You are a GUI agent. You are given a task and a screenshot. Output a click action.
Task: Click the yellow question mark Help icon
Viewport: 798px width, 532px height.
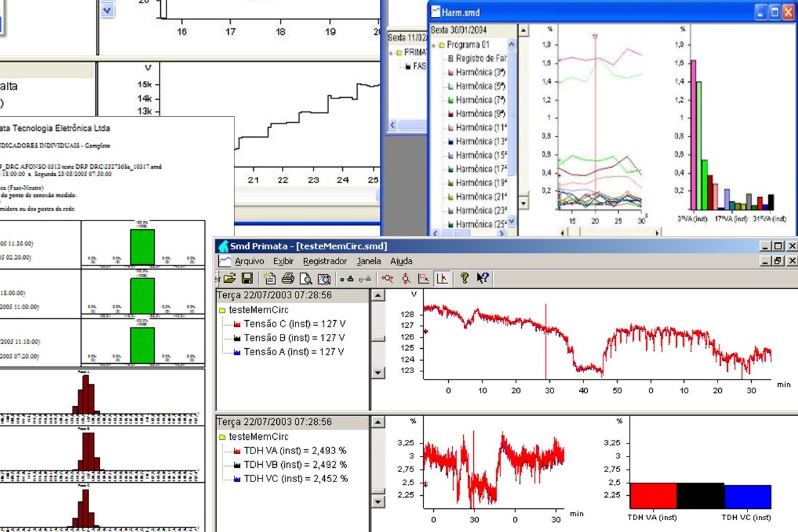[464, 278]
